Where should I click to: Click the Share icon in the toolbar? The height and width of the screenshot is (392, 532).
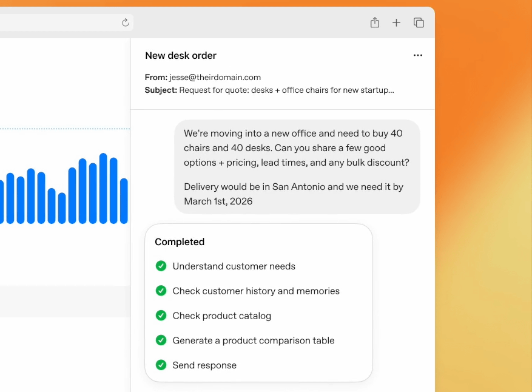tap(375, 22)
